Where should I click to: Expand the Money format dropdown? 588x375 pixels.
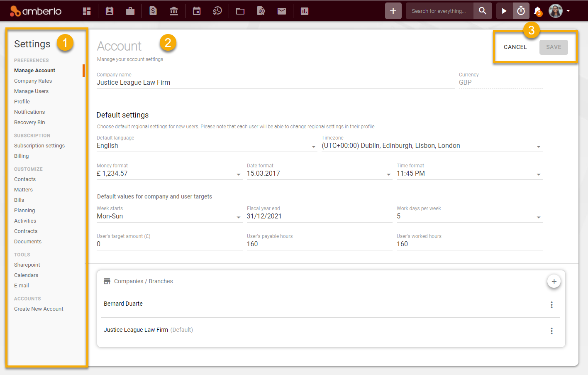coord(239,174)
